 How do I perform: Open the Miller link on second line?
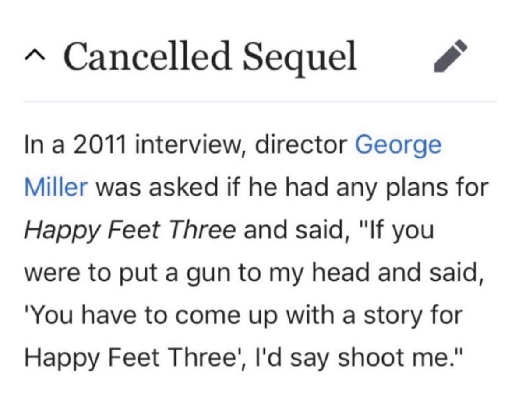click(56, 187)
